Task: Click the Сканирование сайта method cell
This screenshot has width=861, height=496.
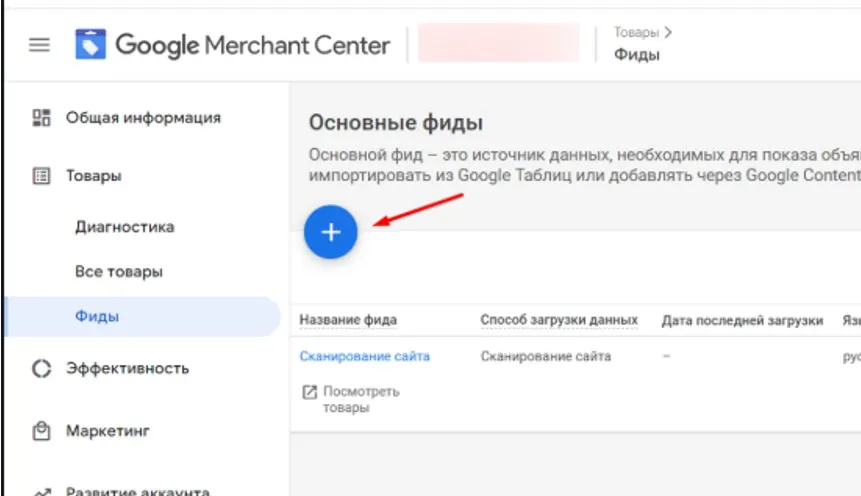Action: [546, 356]
